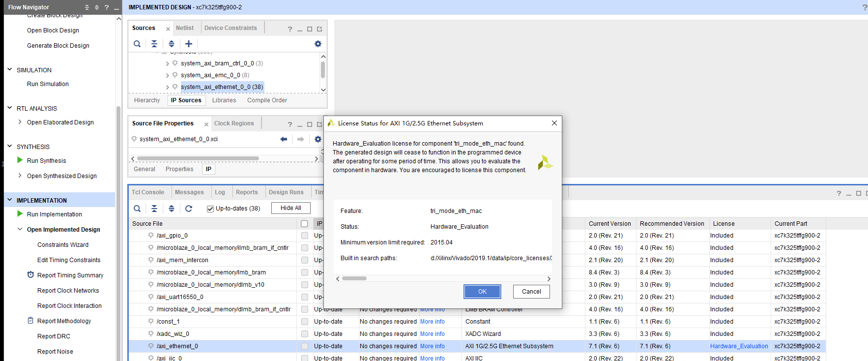Click search icon in Sources panel
868x361 pixels.
tap(137, 44)
